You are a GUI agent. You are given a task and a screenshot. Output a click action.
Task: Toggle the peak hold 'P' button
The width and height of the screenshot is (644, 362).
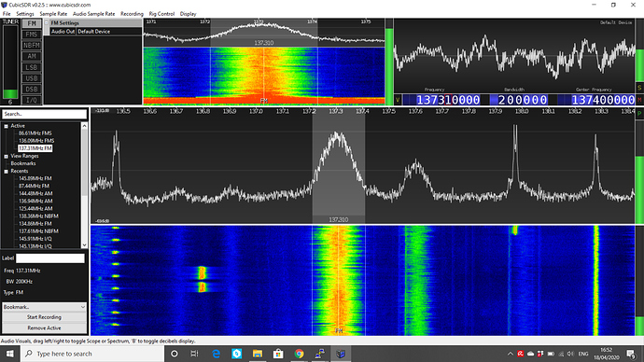[639, 113]
